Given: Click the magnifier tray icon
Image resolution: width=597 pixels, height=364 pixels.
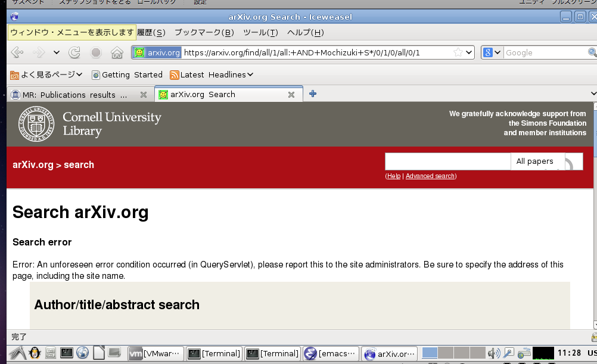Looking at the screenshot, I should pyautogui.click(x=508, y=353).
